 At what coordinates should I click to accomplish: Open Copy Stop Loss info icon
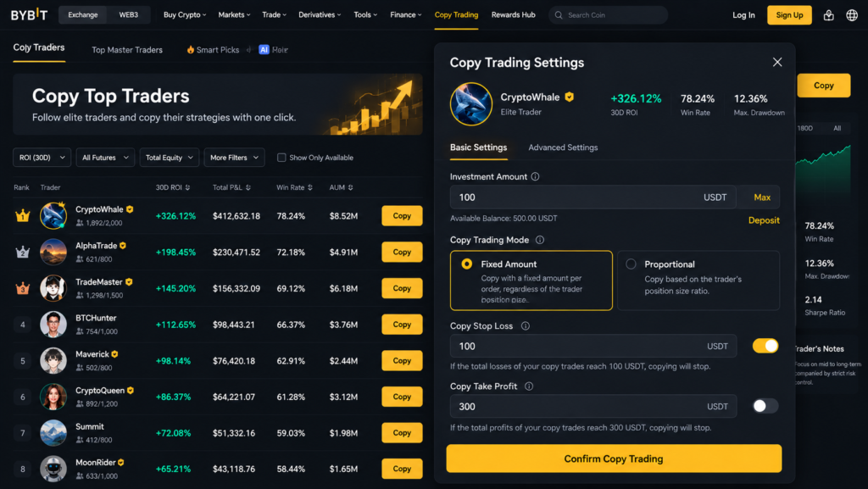pos(526,325)
